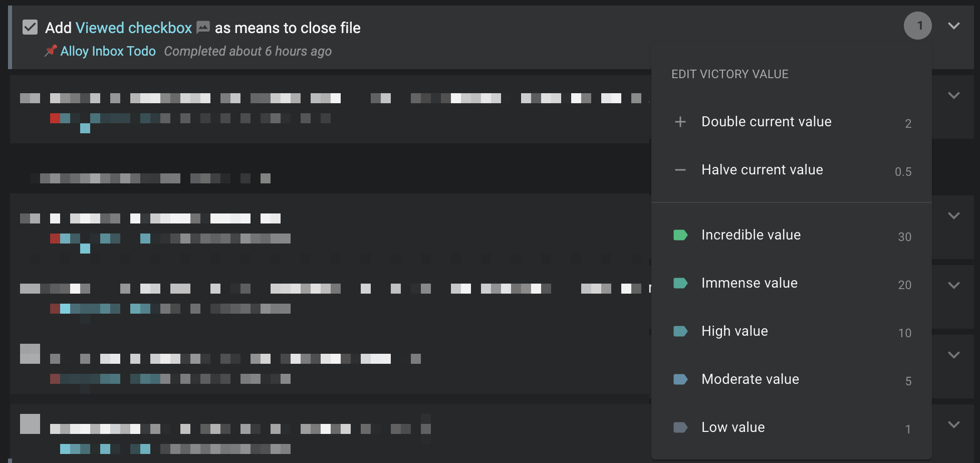Click the Low value tag icon

pos(680,427)
